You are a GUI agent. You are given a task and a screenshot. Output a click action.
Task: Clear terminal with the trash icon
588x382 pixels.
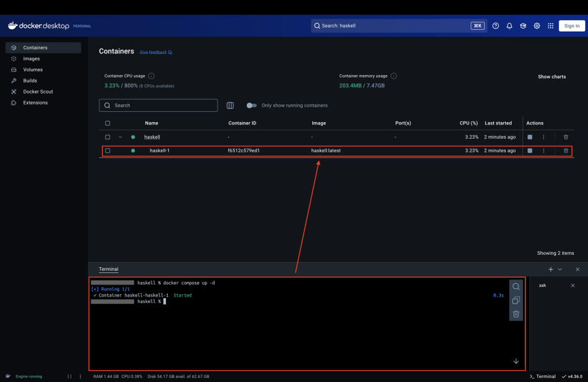(516, 314)
